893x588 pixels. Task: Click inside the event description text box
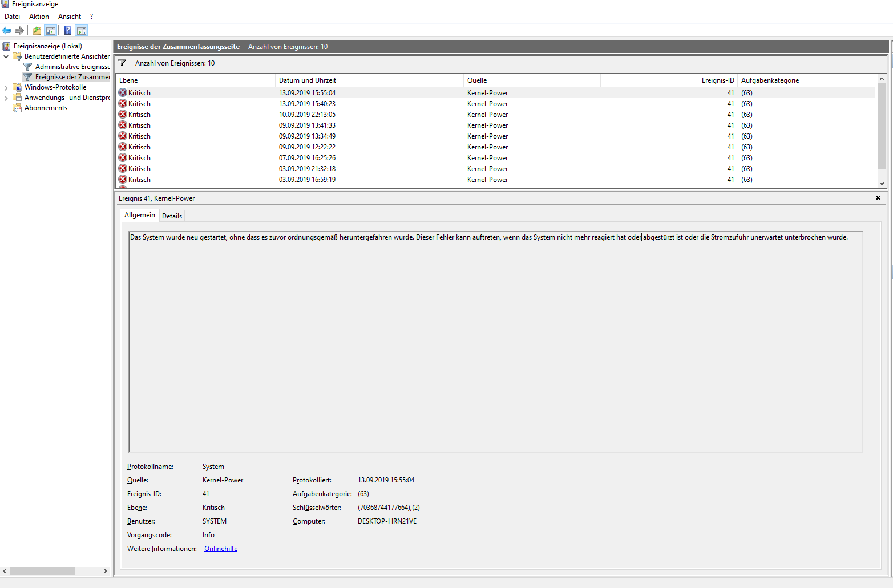(x=495, y=342)
